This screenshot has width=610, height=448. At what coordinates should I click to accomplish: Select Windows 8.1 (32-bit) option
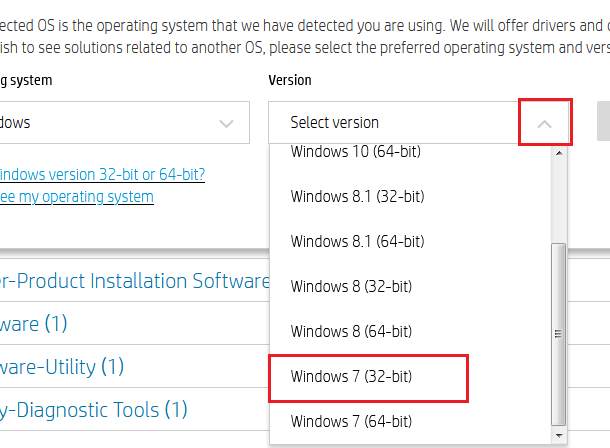(x=357, y=196)
